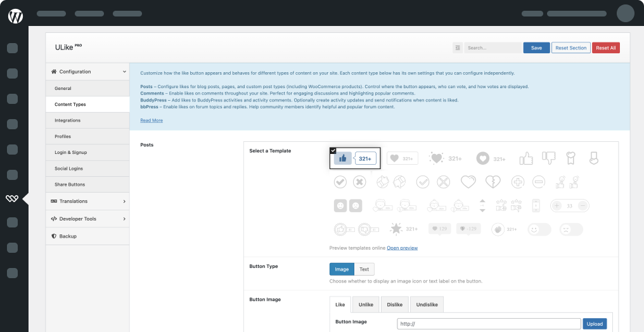Toggle the smiley face switch template
The image size is (644, 332).
pyautogui.click(x=539, y=229)
